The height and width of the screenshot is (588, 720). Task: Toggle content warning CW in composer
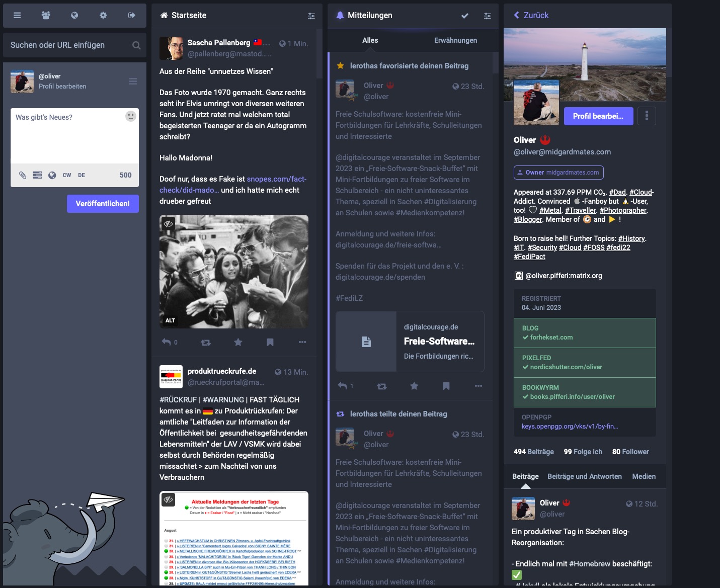coord(66,175)
